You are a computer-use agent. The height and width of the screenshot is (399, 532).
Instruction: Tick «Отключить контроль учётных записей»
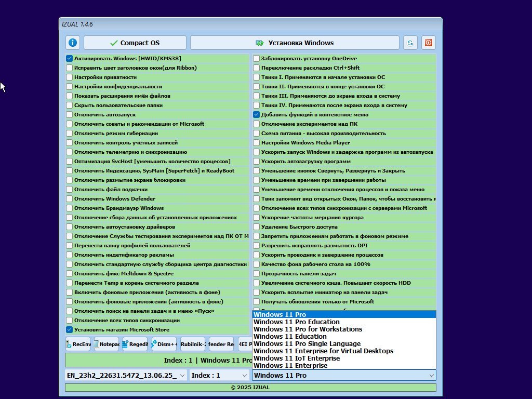[x=69, y=142]
